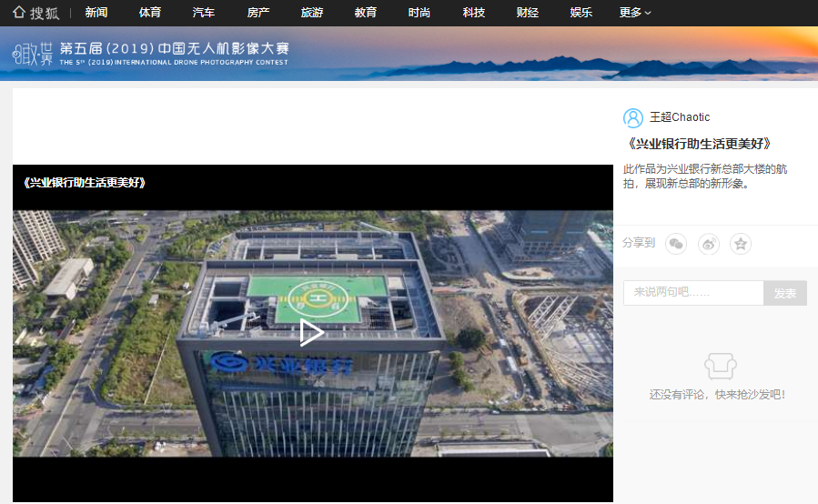Click the user avatar icon
This screenshot has width=818, height=504.
[x=633, y=118]
